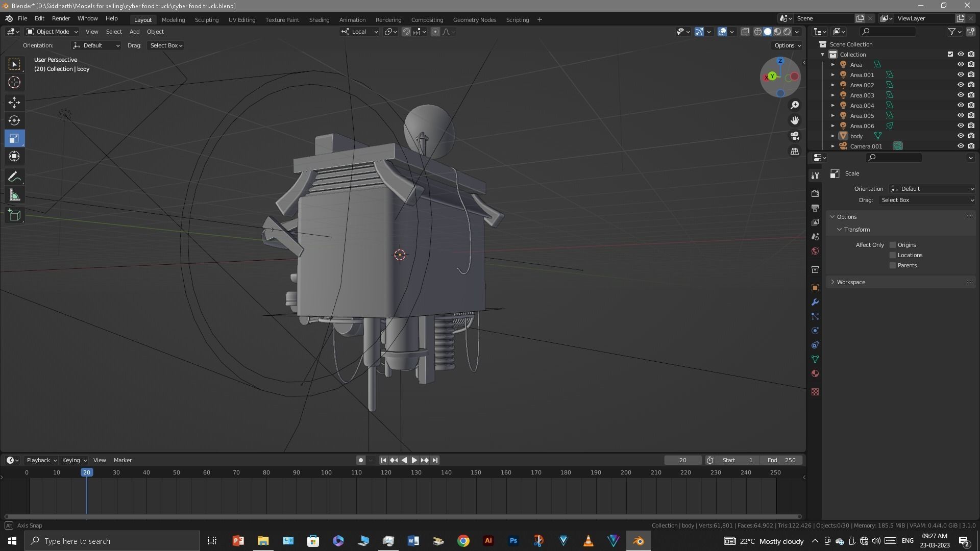Viewport: 980px width, 551px height.
Task: Open Modifier properties wrench tab
Action: 815,302
